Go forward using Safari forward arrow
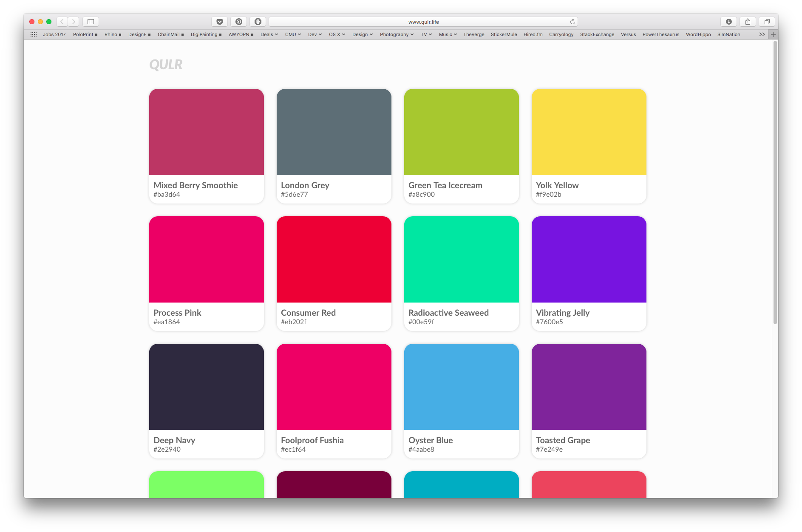This screenshot has width=802, height=532. (x=74, y=22)
